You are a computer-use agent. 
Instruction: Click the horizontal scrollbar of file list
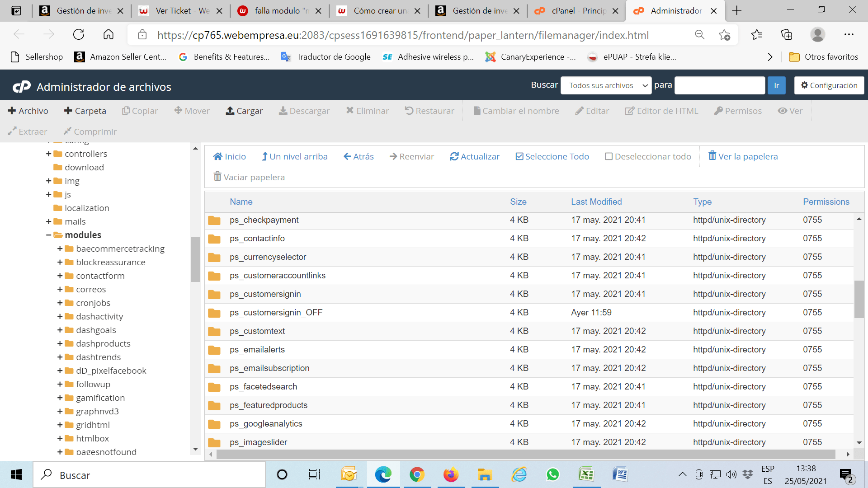pos(526,454)
